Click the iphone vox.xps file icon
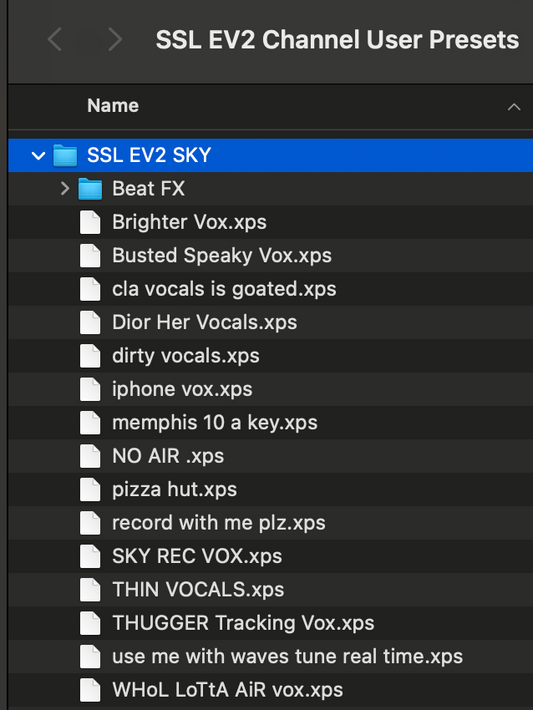Viewport: 533px width, 710px height. pos(90,389)
